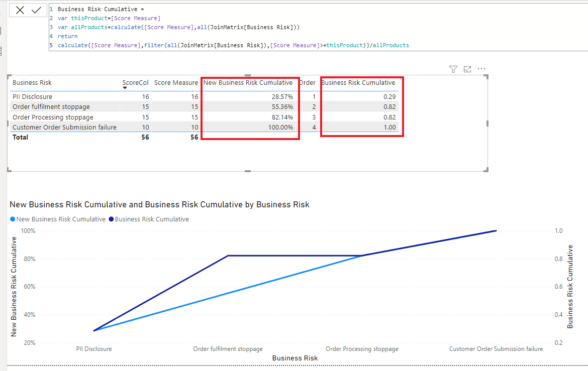Click the top-left table resize handle
This screenshot has height=371, width=588.
click(x=10, y=77)
